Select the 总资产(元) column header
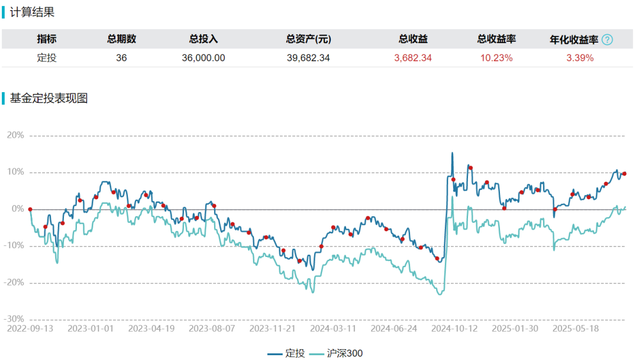This screenshot has width=639, height=364. pyautogui.click(x=308, y=40)
